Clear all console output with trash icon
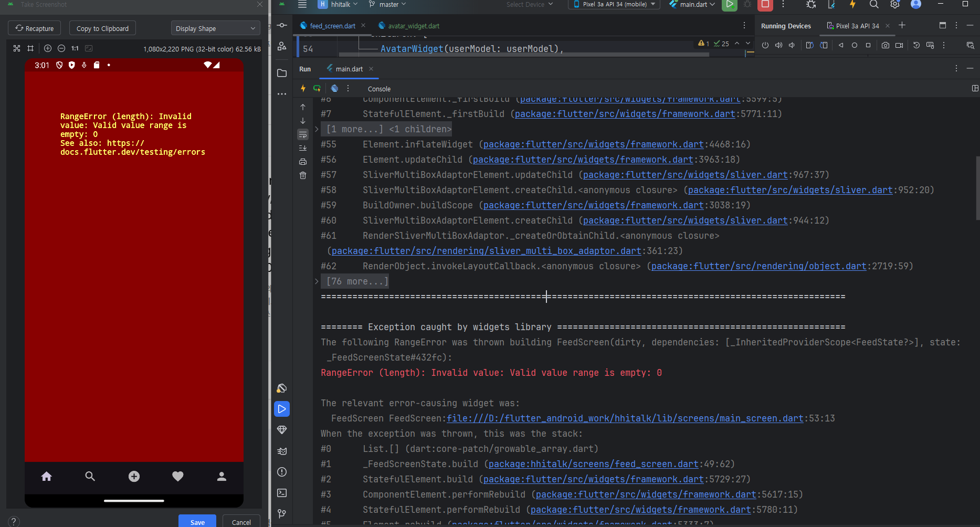Viewport: 980px width, 527px height. 303,175
